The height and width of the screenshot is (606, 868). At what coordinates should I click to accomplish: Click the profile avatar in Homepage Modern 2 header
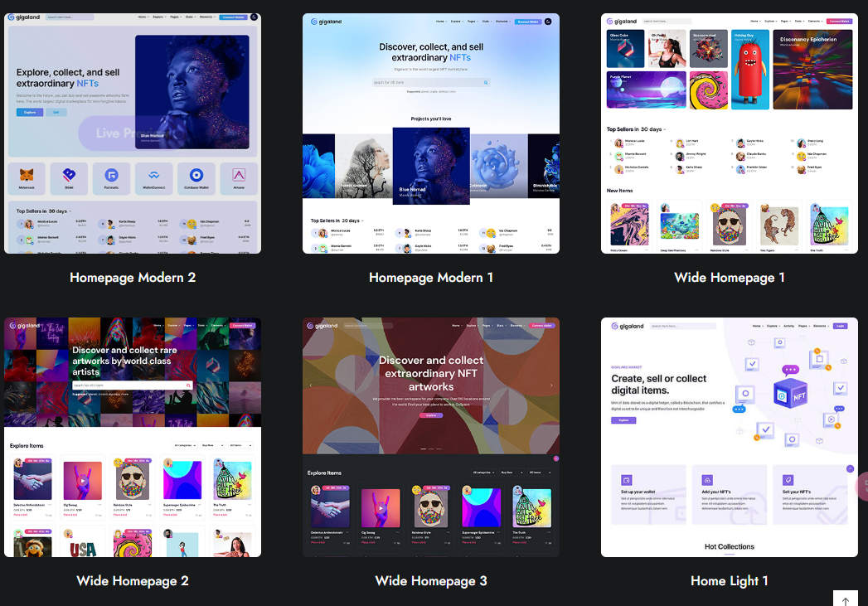click(254, 17)
